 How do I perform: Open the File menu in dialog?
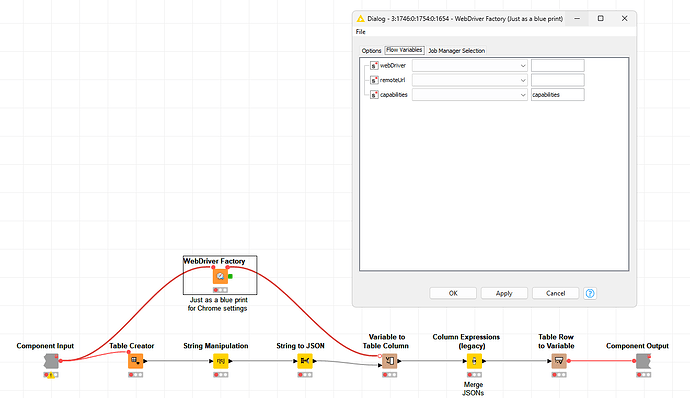point(360,32)
